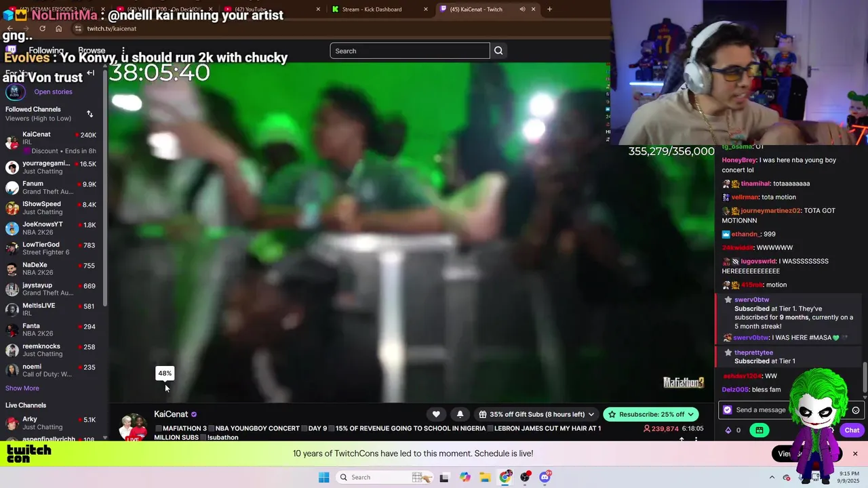The height and width of the screenshot is (488, 868).
Task: Expand Show More followed channels
Action: [22, 388]
